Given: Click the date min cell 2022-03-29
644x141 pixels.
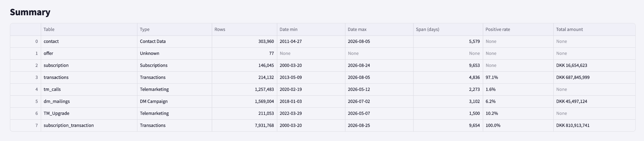Looking at the screenshot, I should [x=311, y=113].
